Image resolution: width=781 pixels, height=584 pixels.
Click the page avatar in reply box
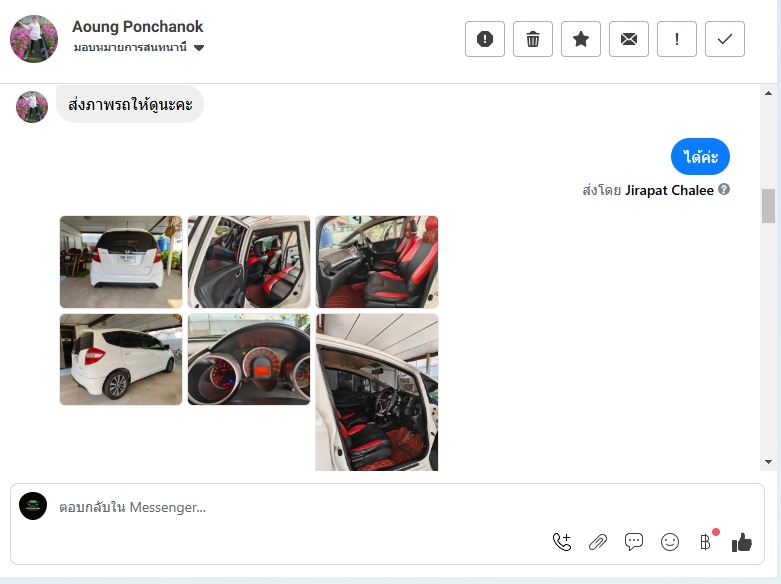pos(33,506)
